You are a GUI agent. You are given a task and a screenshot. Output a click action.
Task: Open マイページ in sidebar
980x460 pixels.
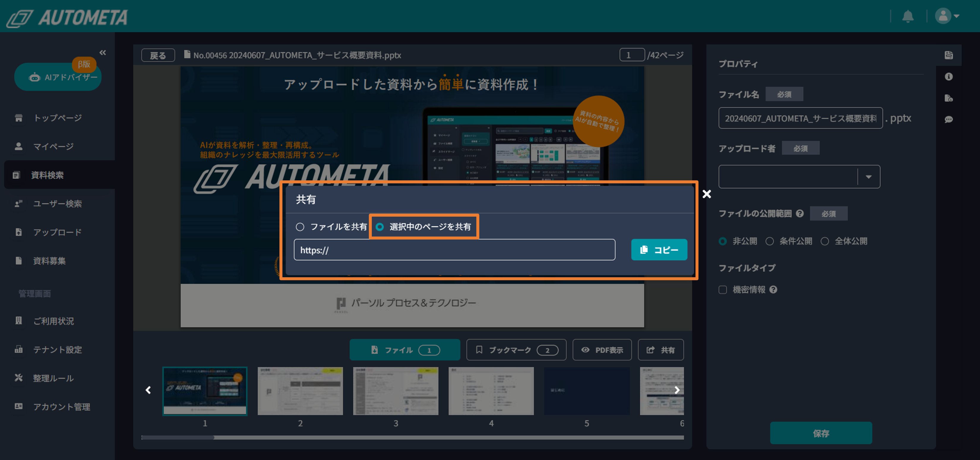pyautogui.click(x=57, y=146)
